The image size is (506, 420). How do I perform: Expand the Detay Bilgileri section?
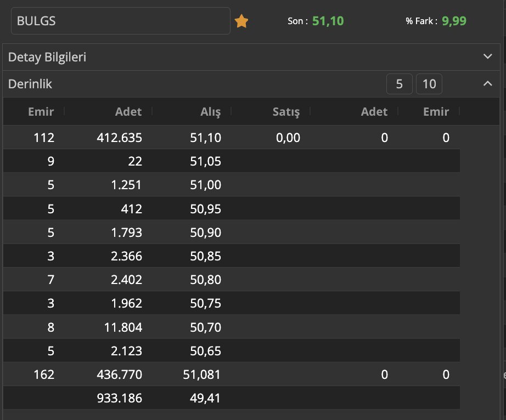(x=487, y=56)
